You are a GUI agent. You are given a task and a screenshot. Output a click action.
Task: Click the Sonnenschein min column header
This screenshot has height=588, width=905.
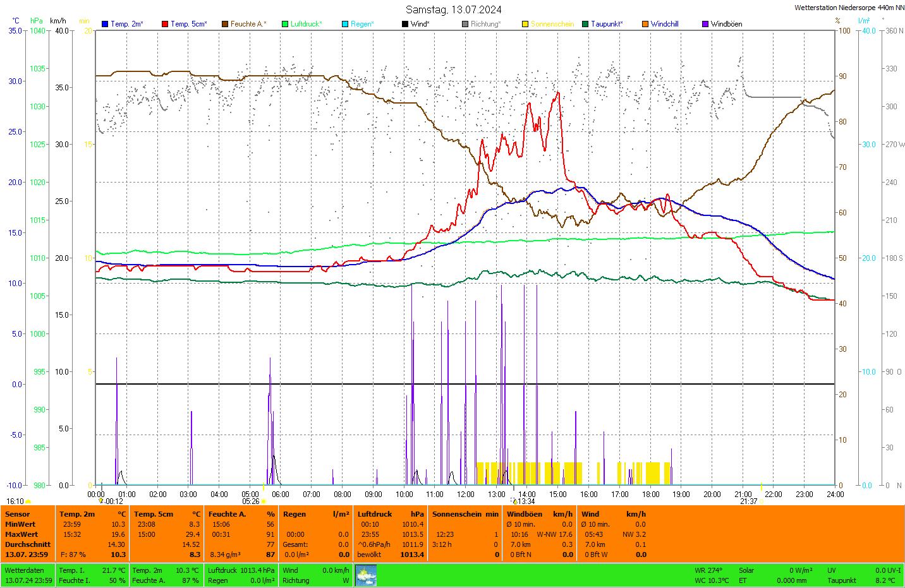point(465,514)
